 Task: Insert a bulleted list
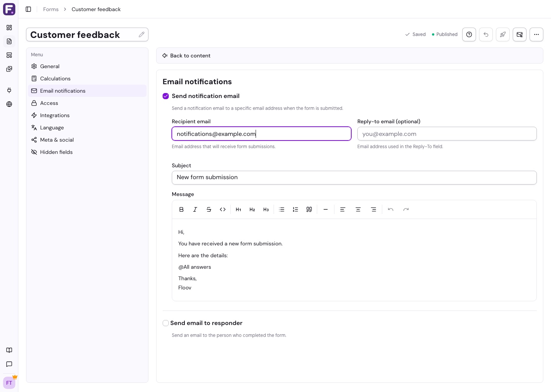pos(282,209)
